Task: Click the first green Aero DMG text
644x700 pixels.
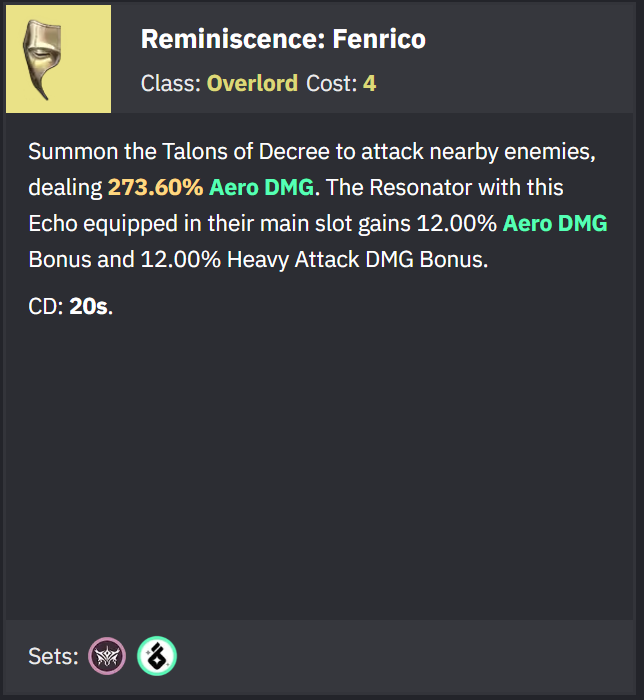Action: [262, 188]
